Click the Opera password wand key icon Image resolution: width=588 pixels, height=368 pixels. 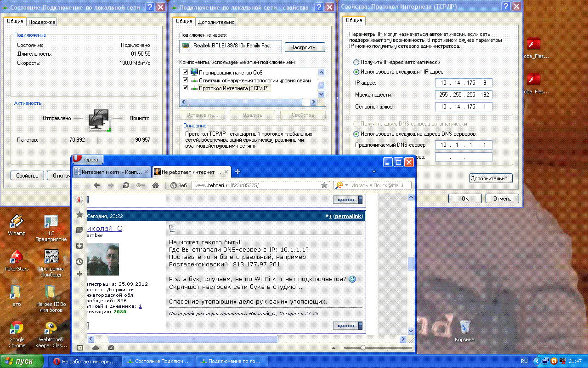point(140,185)
